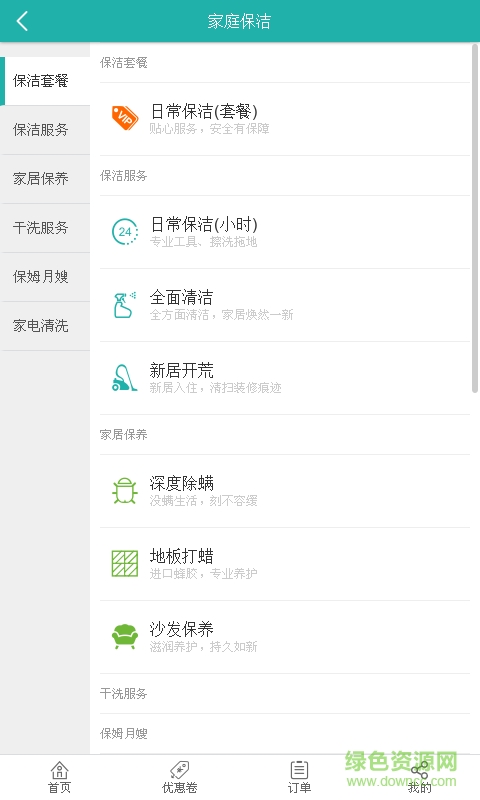Viewport: 480px width, 800px height.
Task: Tap the green sofa icon for 沙发保养
Action: pyautogui.click(x=125, y=637)
